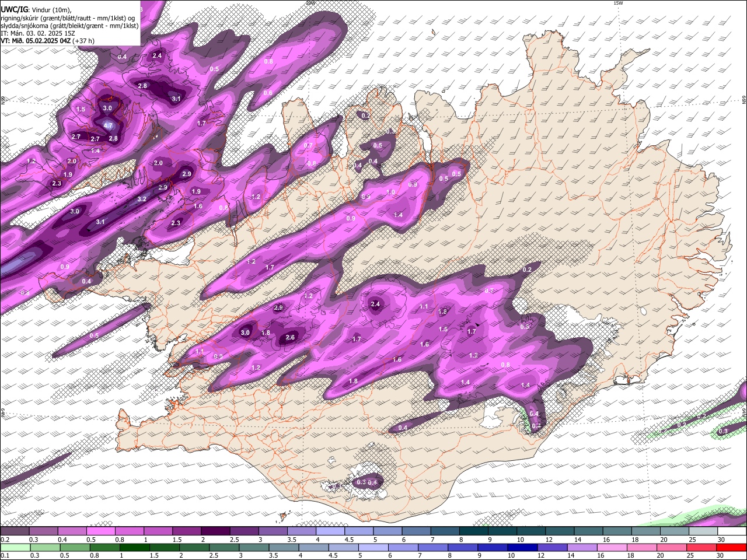The image size is (747, 560).
Task: Select the darkest green 1–1.5 swatch, rain scale
Action: tap(134, 548)
